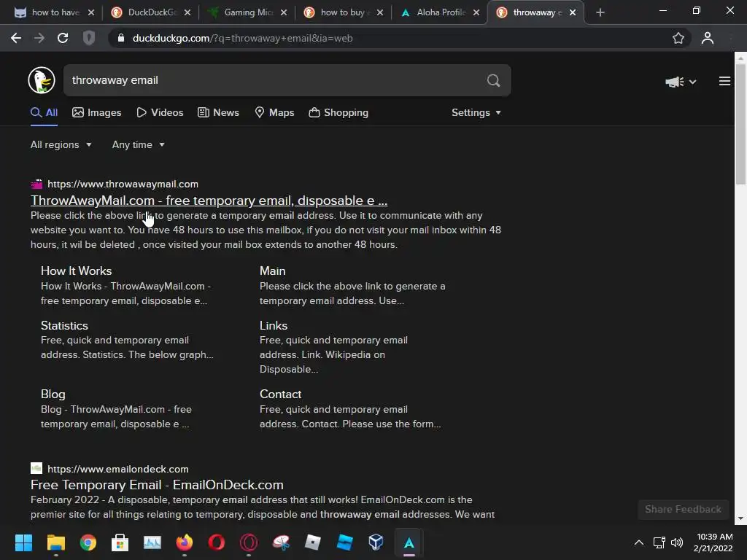The image size is (747, 560).
Task: Click the magnifier search button in search box
Action: (x=494, y=80)
